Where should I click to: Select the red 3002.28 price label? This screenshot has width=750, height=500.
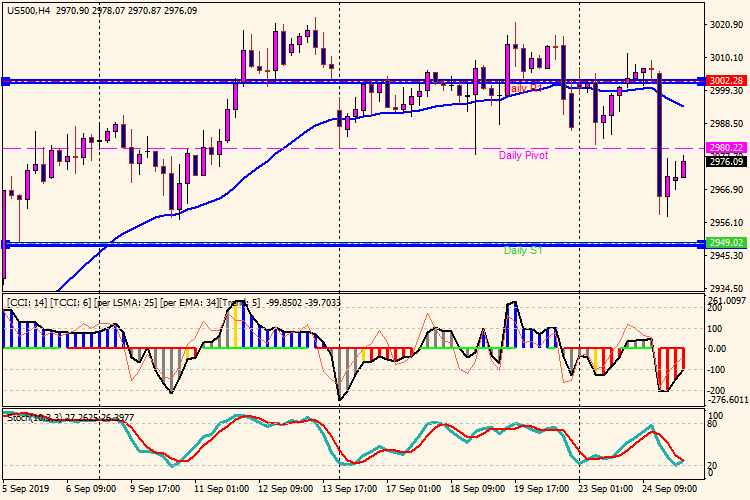click(726, 81)
